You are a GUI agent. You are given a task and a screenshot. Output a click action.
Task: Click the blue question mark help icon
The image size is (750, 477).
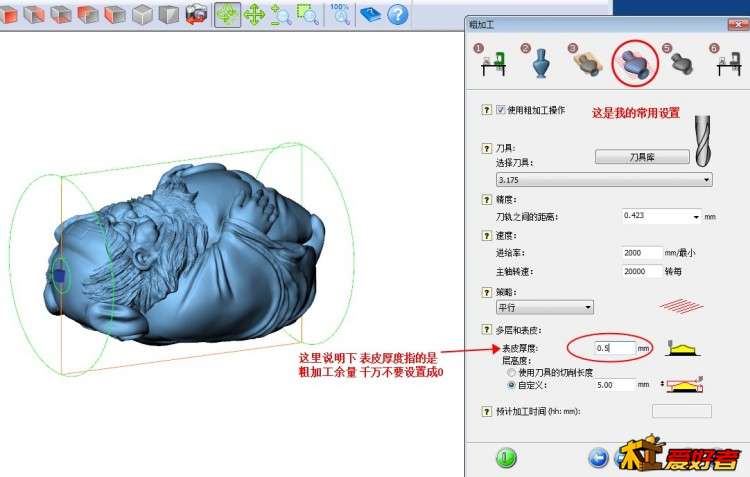(x=397, y=14)
